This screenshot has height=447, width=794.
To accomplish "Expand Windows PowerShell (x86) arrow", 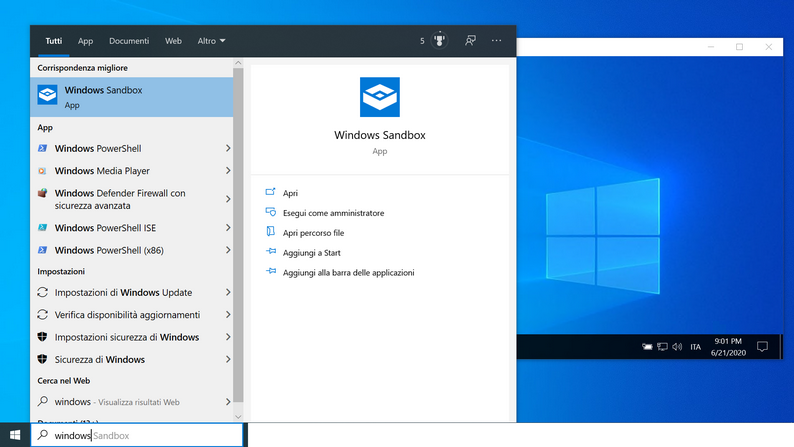I will click(x=228, y=250).
